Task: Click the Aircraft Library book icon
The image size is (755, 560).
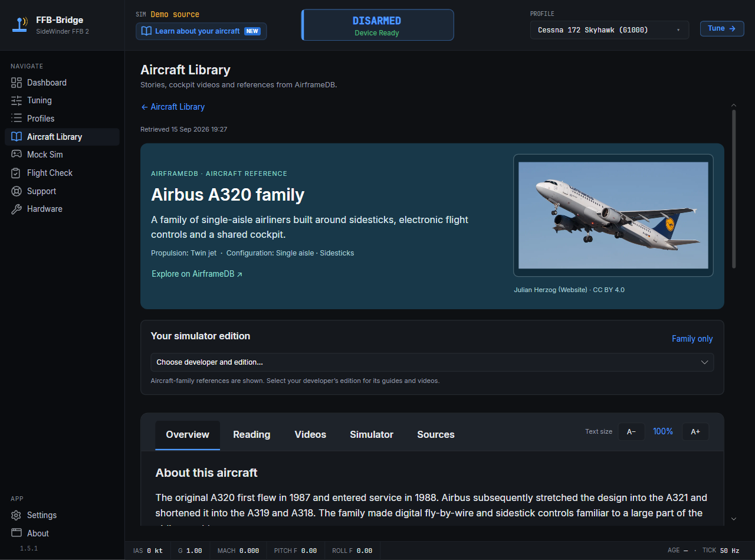Action: [17, 137]
